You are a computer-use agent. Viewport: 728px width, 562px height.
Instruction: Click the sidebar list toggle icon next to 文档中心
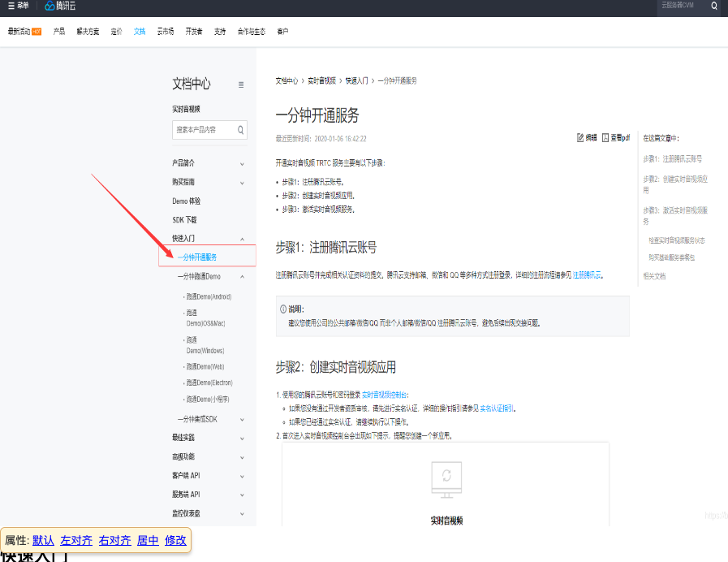[241, 84]
